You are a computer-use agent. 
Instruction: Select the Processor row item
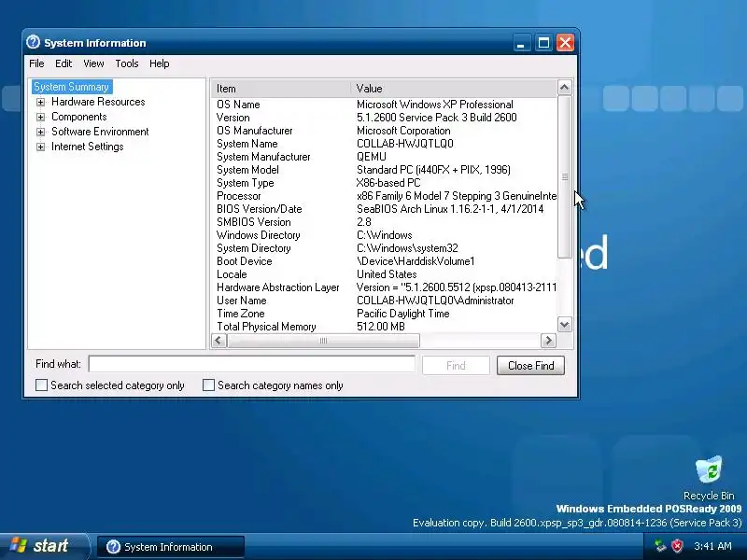pos(239,196)
